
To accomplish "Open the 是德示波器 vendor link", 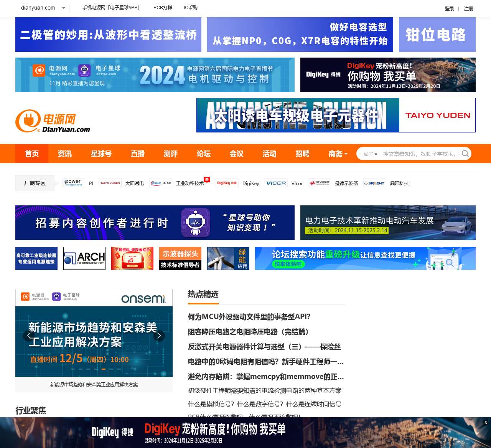I will (x=346, y=183).
